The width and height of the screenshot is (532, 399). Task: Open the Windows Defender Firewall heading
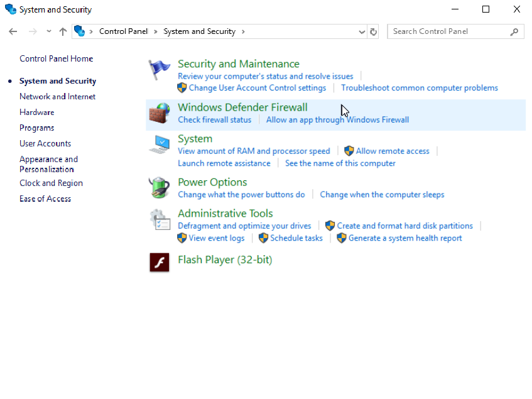tap(242, 107)
